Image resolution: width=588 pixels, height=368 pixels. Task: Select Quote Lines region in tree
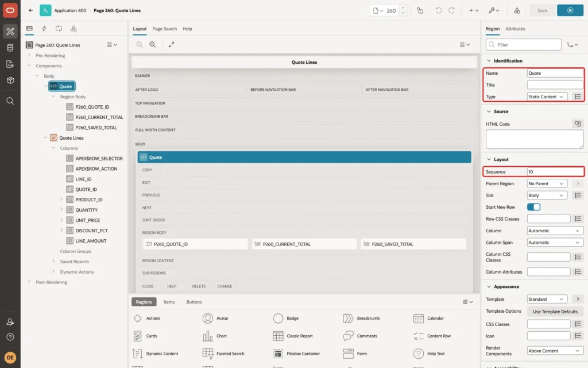click(x=71, y=138)
